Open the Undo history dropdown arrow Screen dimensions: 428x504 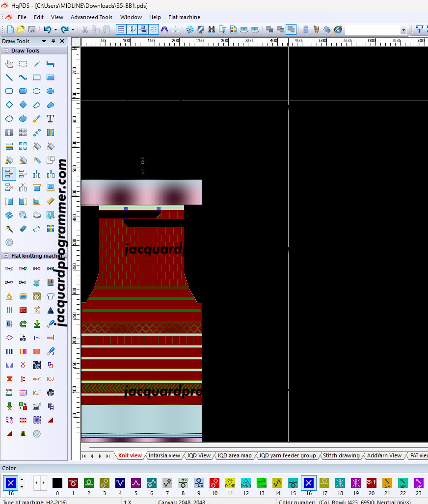click(55, 29)
